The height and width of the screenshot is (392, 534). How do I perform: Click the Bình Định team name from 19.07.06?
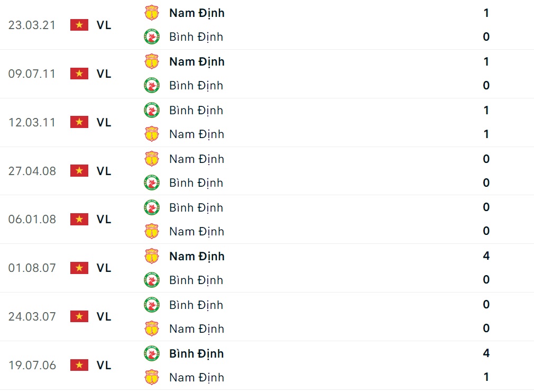click(x=197, y=353)
